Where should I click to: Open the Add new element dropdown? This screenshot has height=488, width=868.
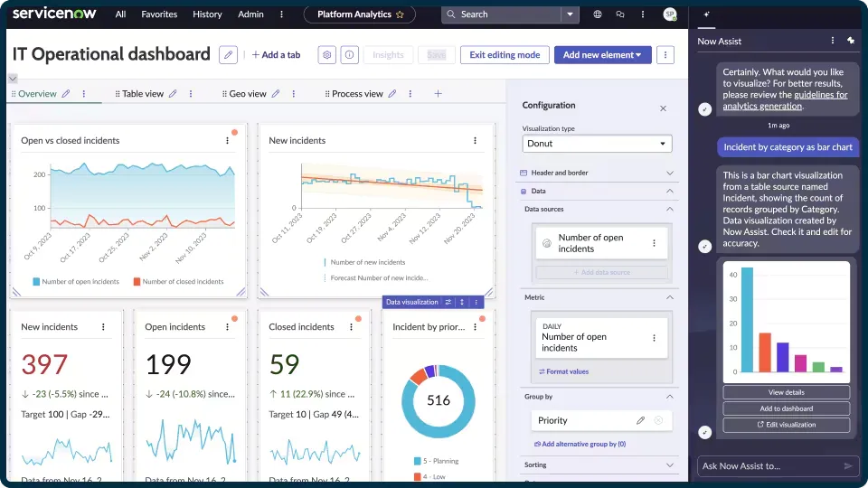pos(602,55)
